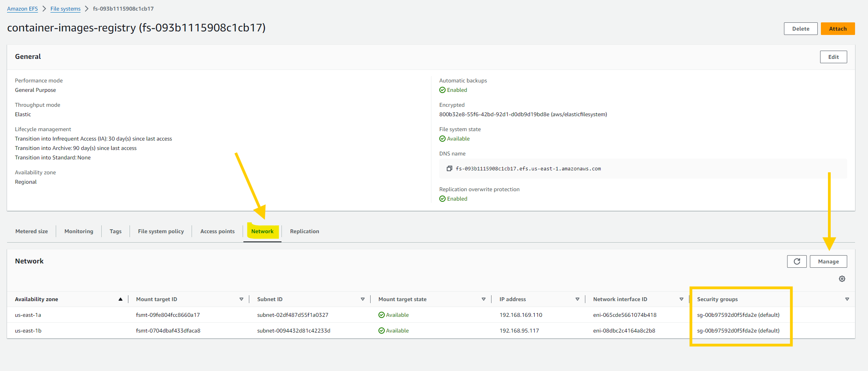The height and width of the screenshot is (371, 868).
Task: Click the orange Attach button
Action: coord(838,29)
